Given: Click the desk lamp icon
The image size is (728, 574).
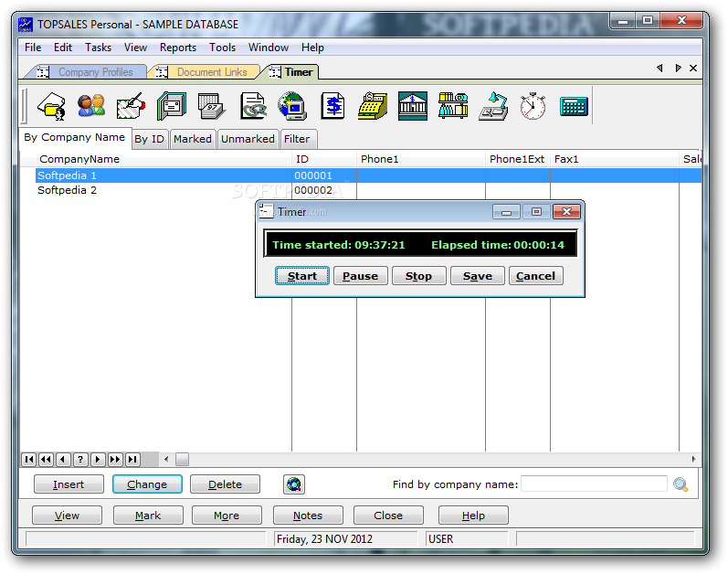Looking at the screenshot, I should pos(493,106).
